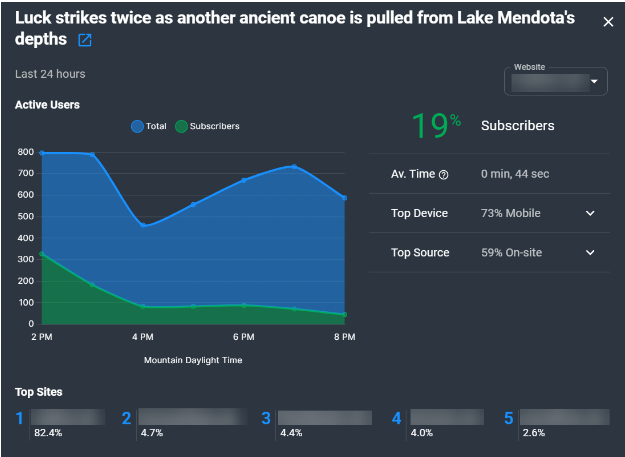Select the number 2 top site
The image size is (625, 457).
click(x=191, y=417)
